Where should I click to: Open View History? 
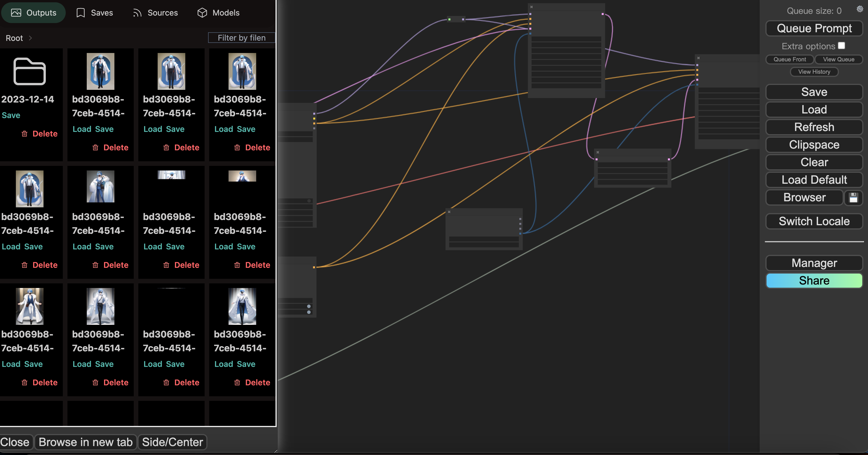point(814,72)
